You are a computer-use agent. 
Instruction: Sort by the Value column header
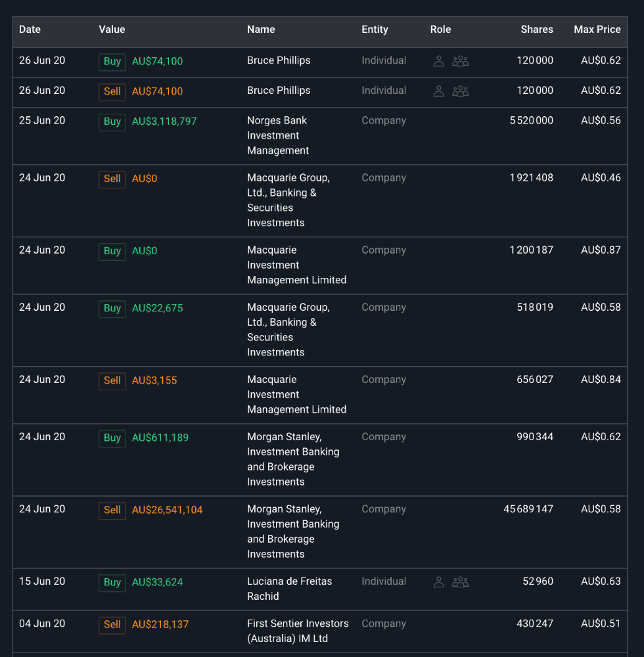click(112, 30)
